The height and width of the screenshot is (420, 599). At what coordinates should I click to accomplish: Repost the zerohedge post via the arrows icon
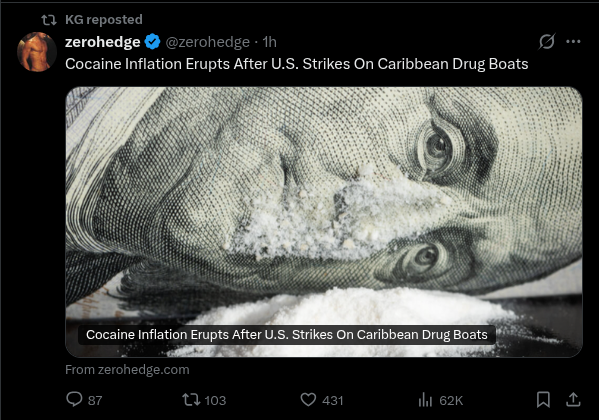191,400
